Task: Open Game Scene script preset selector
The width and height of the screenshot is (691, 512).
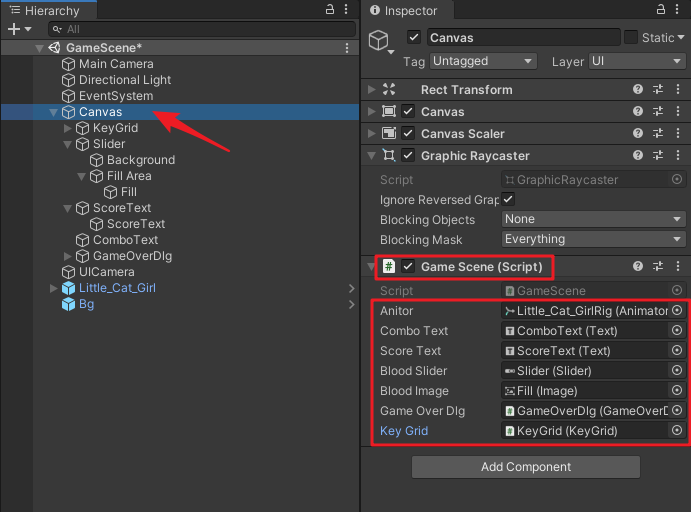Action: (x=658, y=266)
